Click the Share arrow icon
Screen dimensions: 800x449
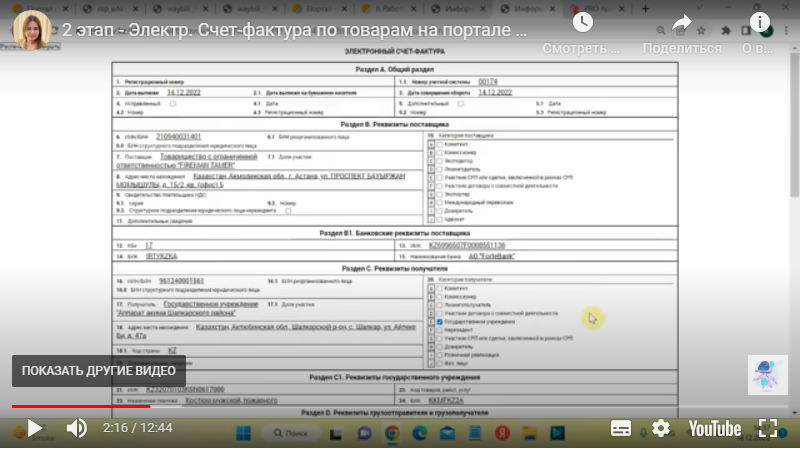682,22
